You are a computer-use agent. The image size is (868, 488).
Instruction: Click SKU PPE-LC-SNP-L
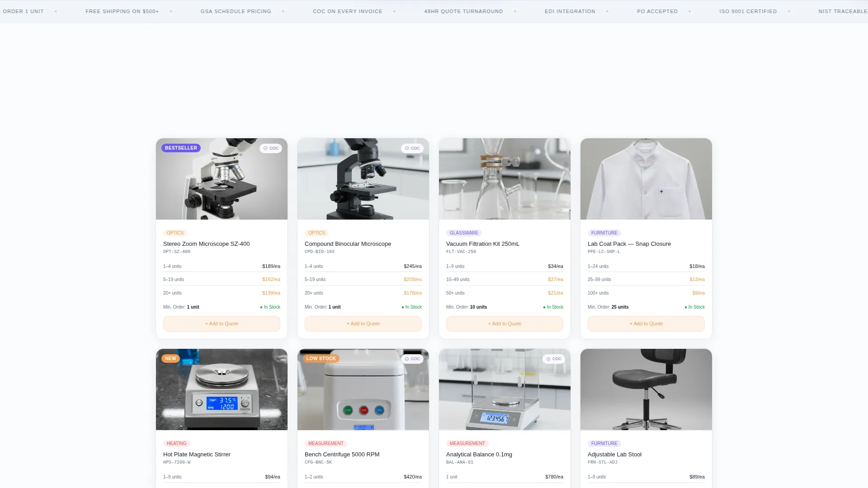(x=604, y=252)
